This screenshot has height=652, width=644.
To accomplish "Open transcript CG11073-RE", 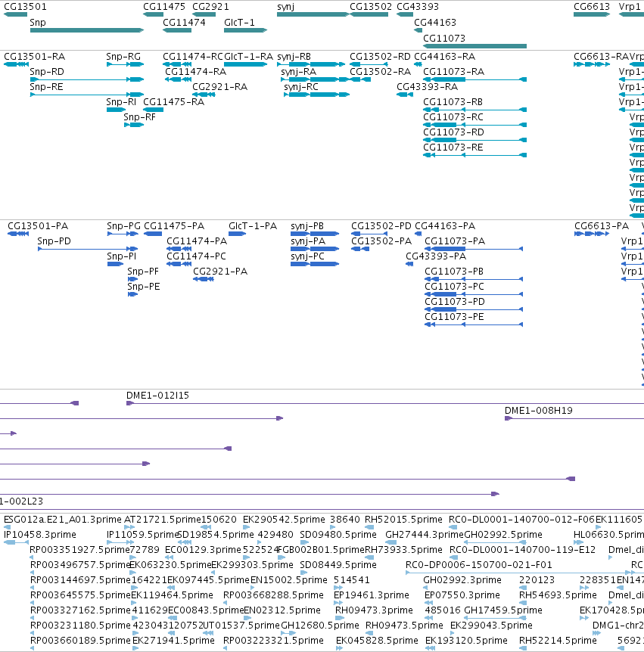I will (474, 155).
